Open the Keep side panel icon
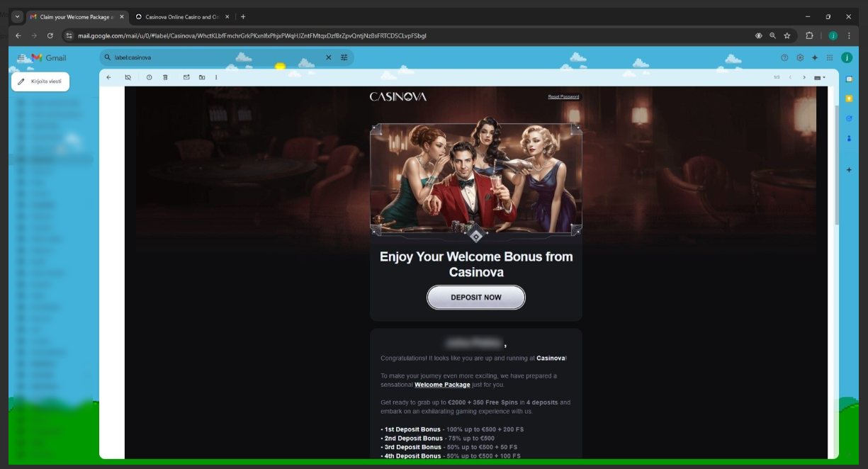Viewport: 868px width, 469px height. tap(849, 98)
